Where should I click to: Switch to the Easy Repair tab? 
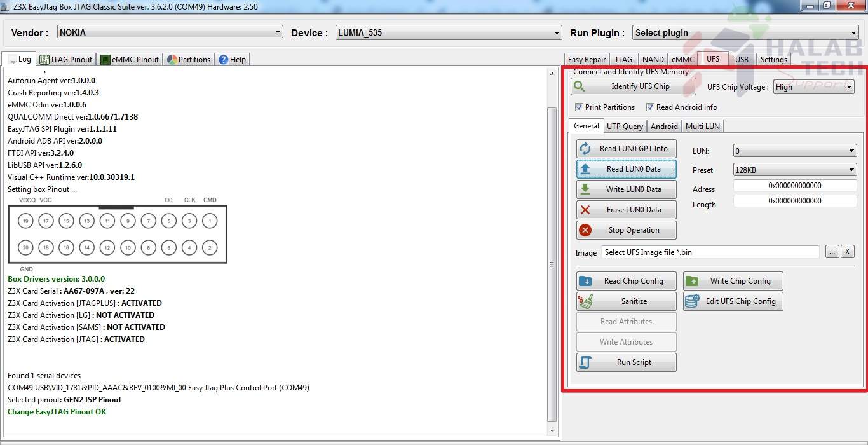pyautogui.click(x=587, y=60)
